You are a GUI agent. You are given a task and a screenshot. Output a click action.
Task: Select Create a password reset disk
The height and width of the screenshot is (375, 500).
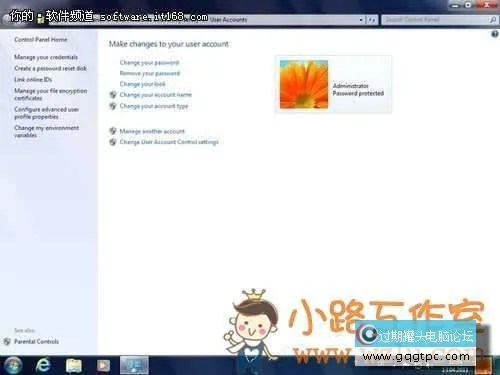50,68
